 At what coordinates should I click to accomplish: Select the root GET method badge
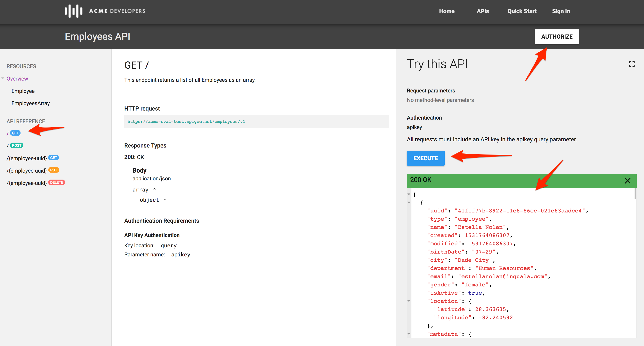[15, 133]
